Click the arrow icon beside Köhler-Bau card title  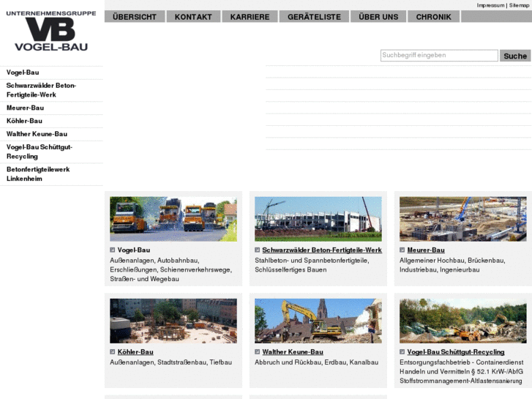(x=112, y=352)
